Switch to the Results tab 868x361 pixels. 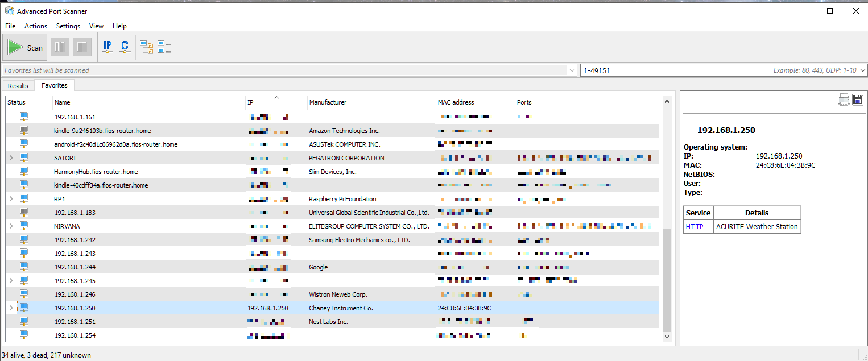18,85
